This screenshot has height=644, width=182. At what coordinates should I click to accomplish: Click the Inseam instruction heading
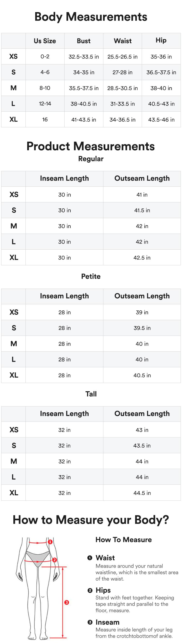click(x=107, y=622)
